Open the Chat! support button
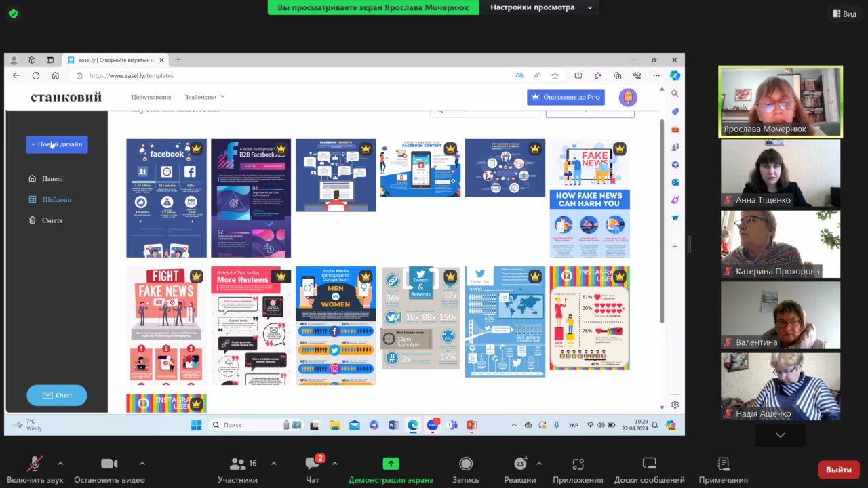868x488 pixels. click(x=57, y=395)
